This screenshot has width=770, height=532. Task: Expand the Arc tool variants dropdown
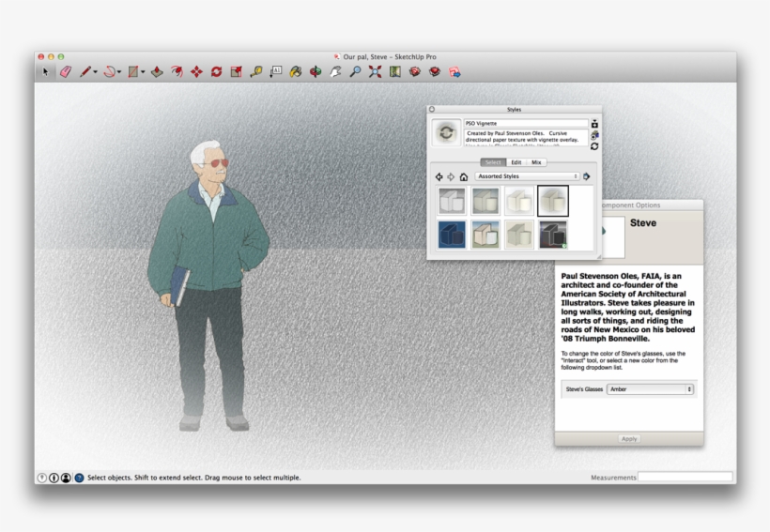119,72
